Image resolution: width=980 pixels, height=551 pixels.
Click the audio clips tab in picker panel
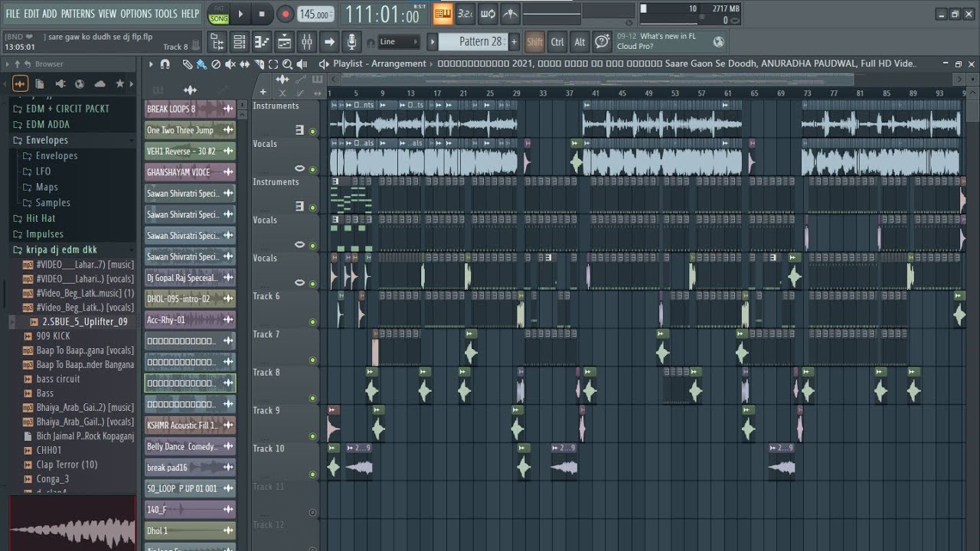point(190,90)
